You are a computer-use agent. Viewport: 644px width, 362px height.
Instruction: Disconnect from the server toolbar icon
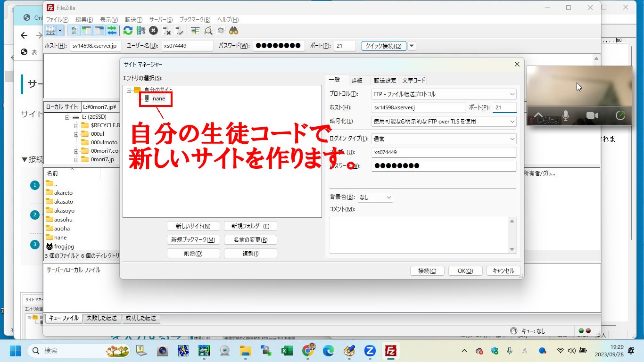click(x=166, y=31)
